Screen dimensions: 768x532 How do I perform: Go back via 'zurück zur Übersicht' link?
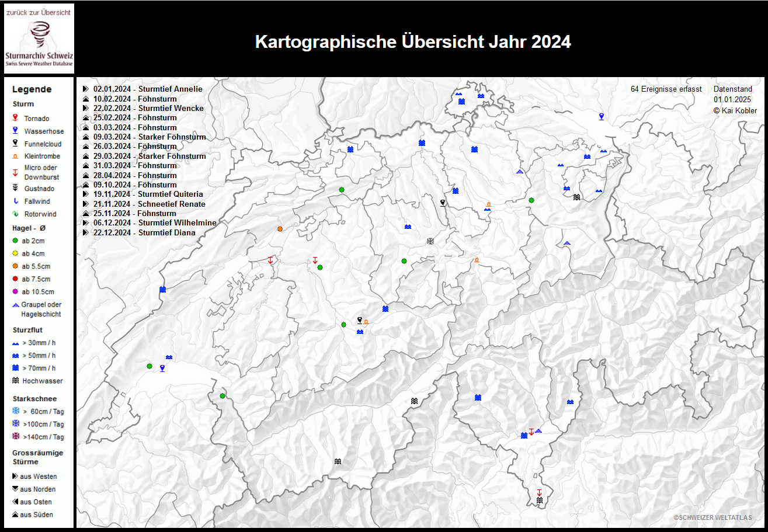39,12
